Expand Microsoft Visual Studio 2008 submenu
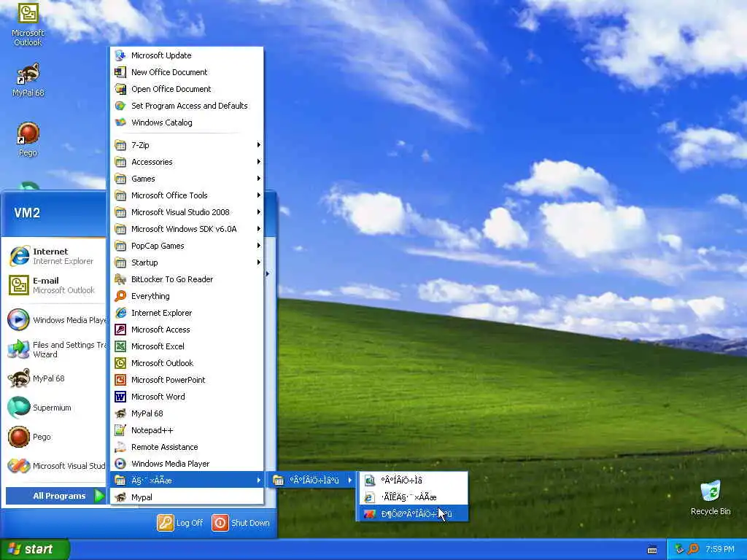 [187, 212]
